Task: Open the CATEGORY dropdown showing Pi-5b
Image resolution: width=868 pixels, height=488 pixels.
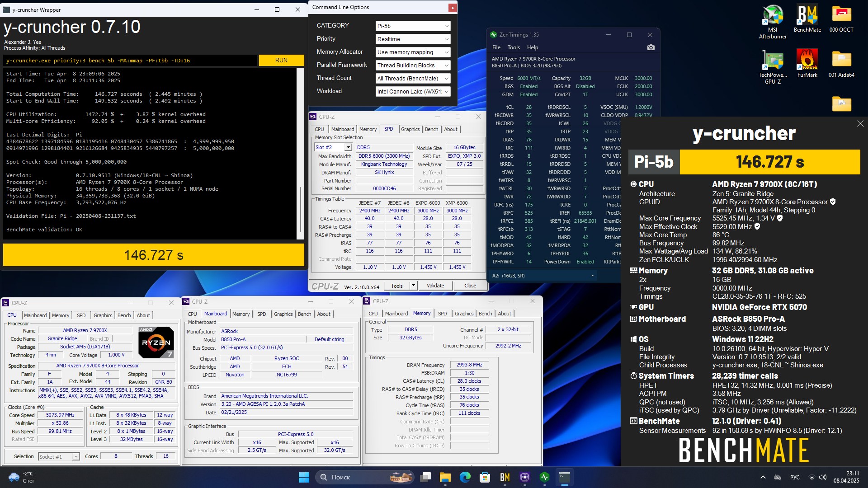Action: point(413,26)
